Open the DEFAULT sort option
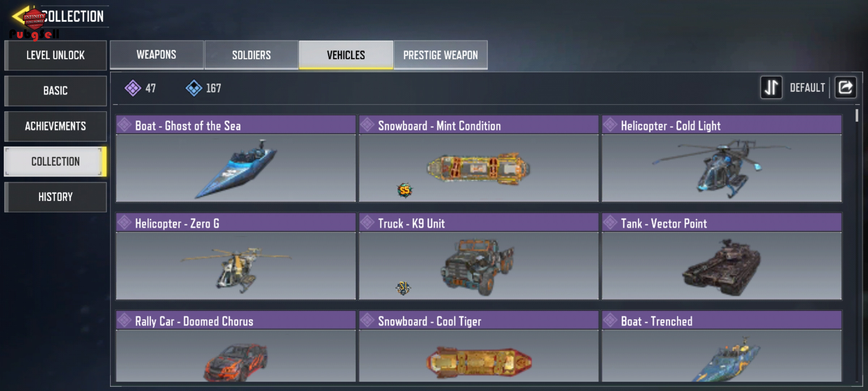 click(807, 88)
